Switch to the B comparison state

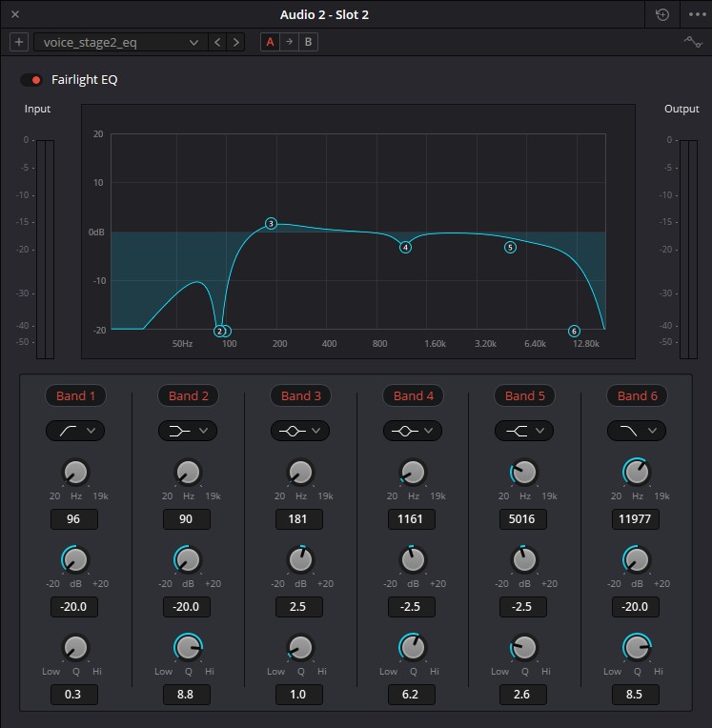click(308, 42)
